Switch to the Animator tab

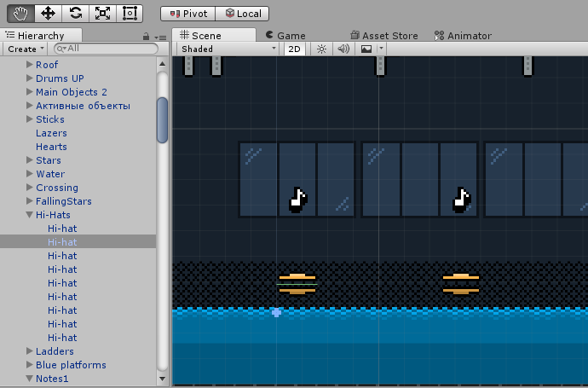pyautogui.click(x=463, y=36)
